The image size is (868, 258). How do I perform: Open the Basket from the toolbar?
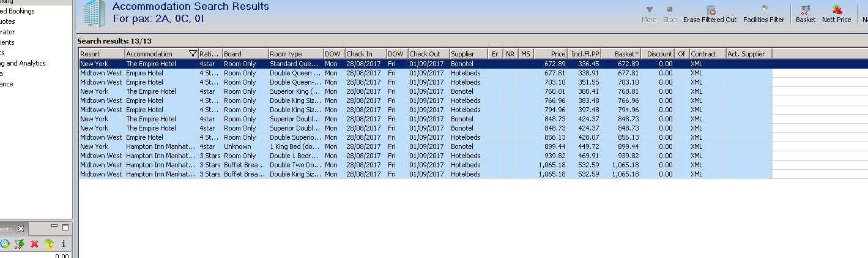(806, 9)
